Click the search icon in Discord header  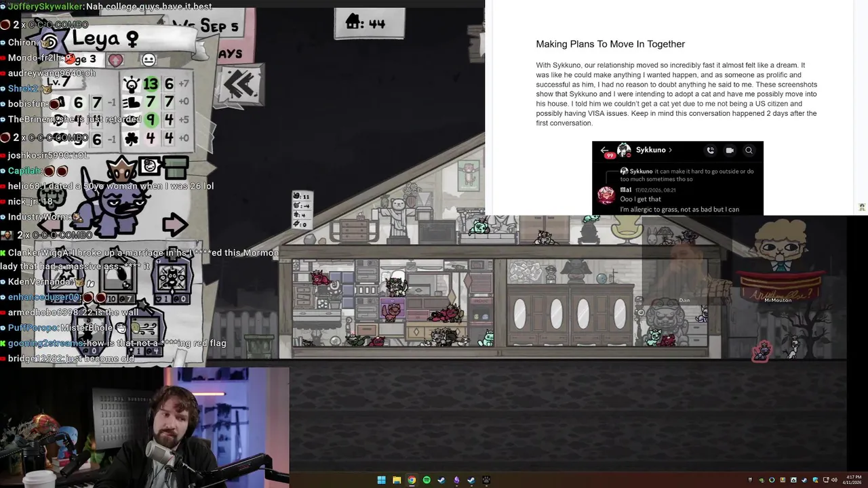coord(749,150)
